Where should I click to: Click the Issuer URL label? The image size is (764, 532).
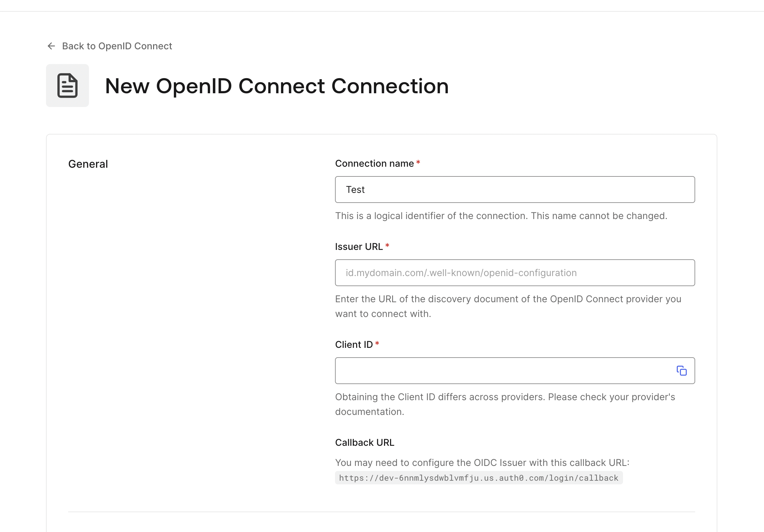coord(359,247)
